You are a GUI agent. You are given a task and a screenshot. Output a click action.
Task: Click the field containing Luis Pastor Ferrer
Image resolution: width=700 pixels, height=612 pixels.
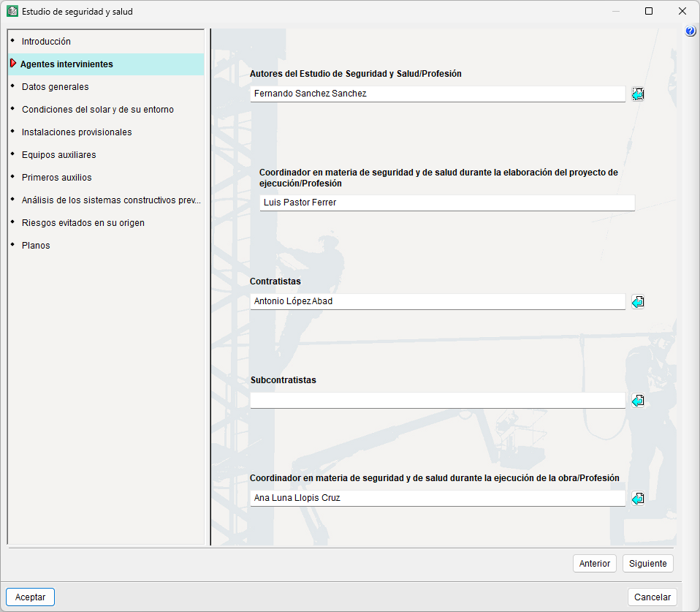click(447, 203)
